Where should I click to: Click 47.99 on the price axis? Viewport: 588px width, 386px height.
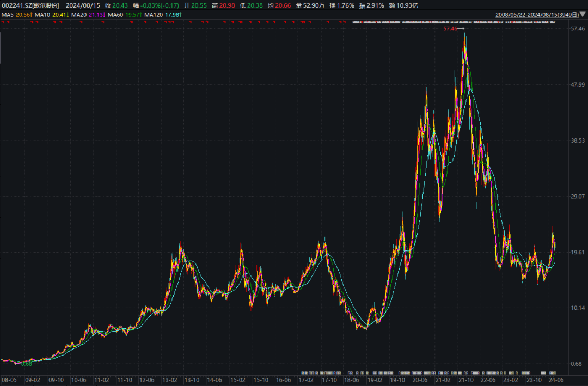578,85
